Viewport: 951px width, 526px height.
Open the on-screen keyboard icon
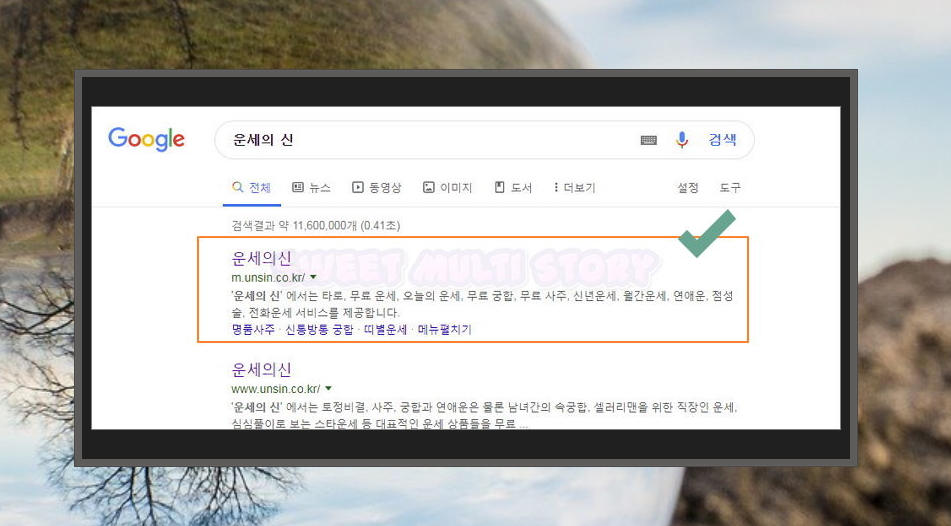tap(648, 140)
